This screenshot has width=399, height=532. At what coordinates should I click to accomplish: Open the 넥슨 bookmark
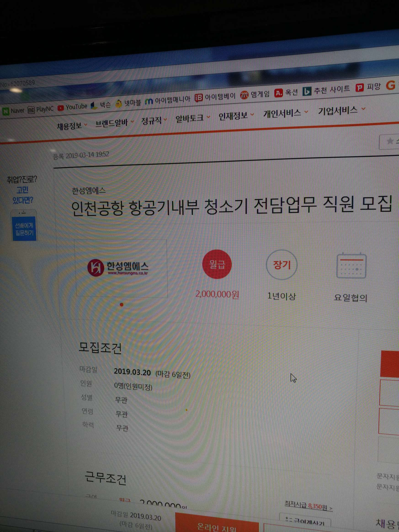click(101, 105)
